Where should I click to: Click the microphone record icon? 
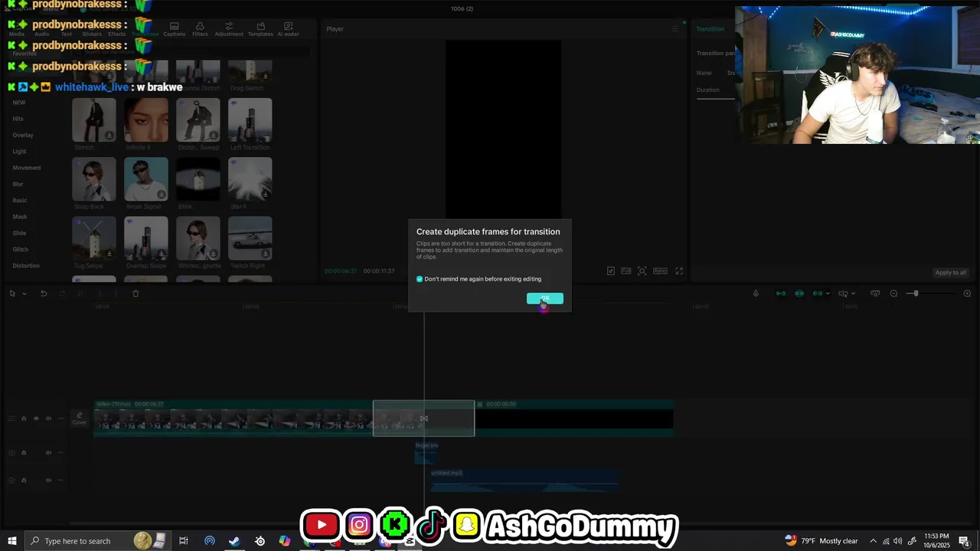point(756,294)
